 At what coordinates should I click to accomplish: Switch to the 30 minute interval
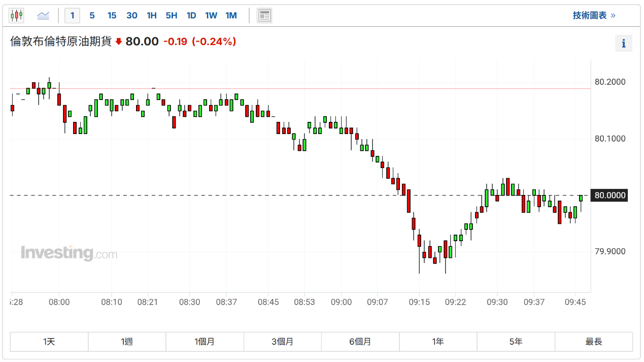(x=132, y=16)
